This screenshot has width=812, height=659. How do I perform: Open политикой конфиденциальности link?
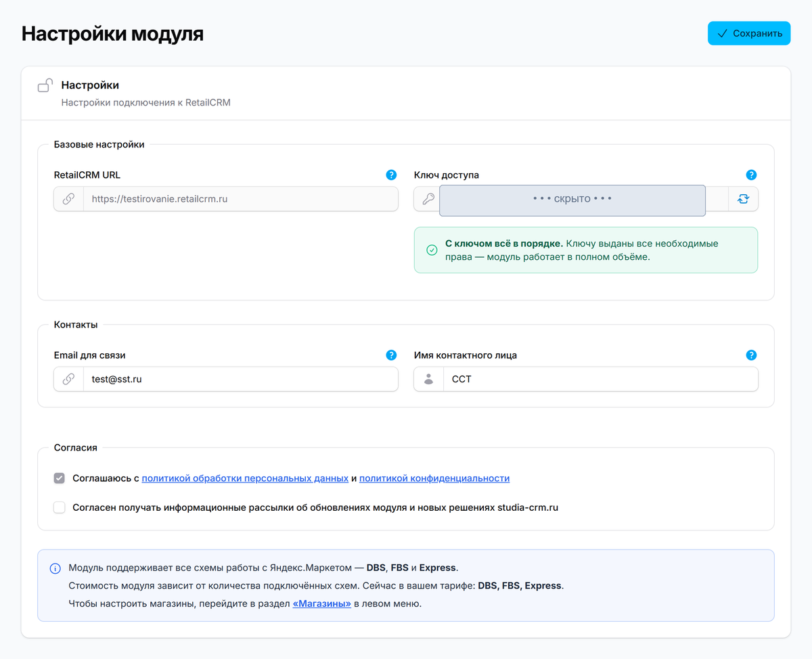pos(434,478)
